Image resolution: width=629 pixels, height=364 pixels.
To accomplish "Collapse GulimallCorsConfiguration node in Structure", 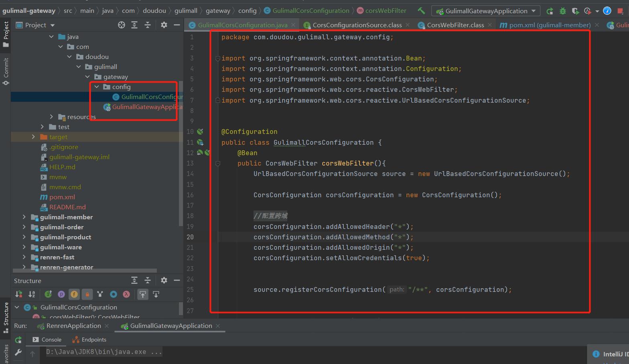I will 17,307.
